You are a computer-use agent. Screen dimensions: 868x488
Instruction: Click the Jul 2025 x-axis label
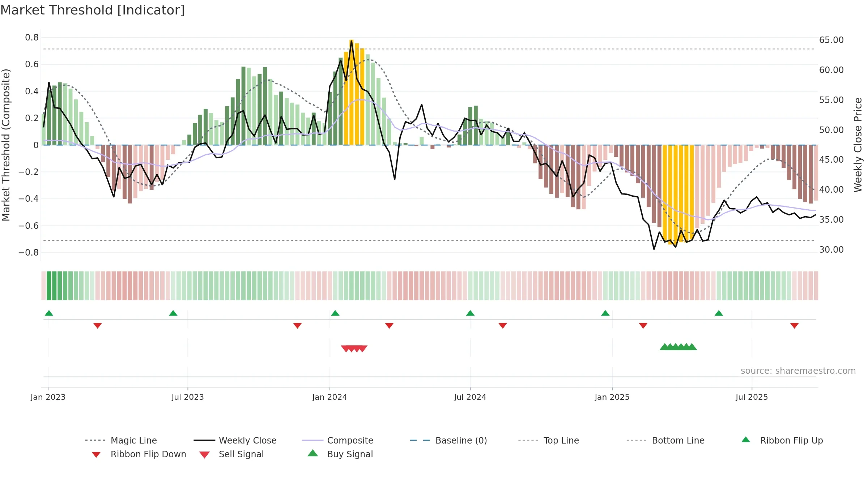(752, 397)
